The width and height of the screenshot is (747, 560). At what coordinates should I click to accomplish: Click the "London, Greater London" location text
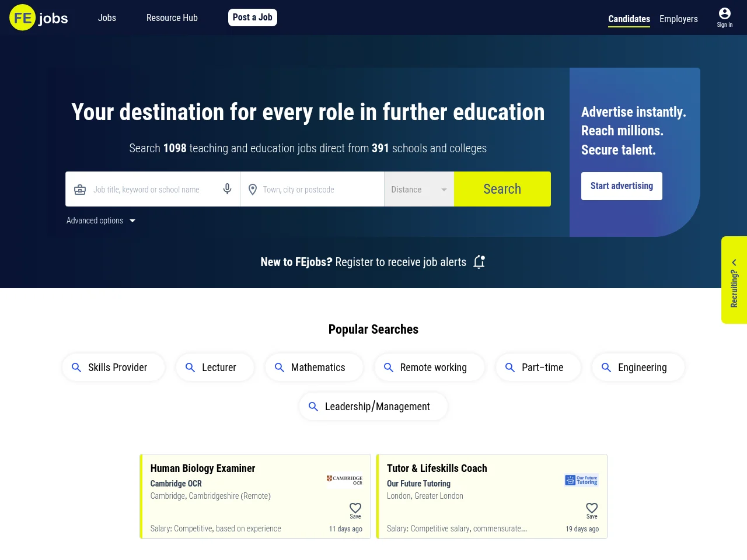pos(425,496)
